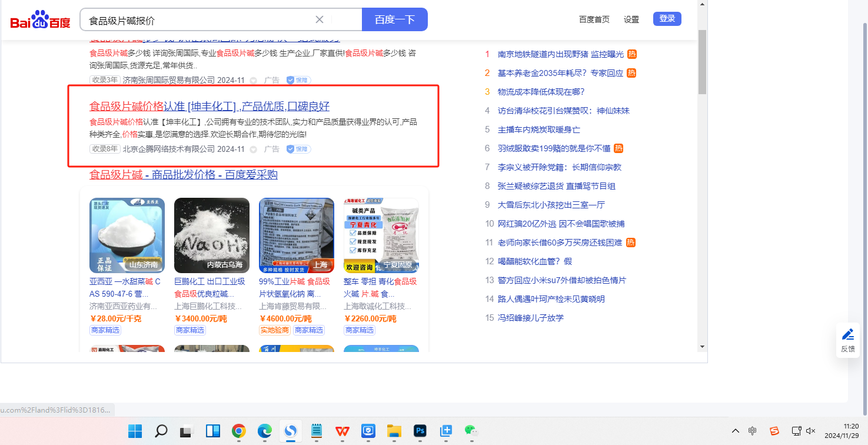Open hot search 路人偶遇叶珂产检未见黄晓明

point(551,299)
